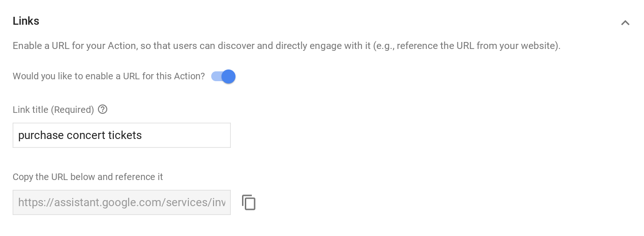Click the empty space after "tickets" in Link title field
Viewport: 644px width, 236px height.
pos(187,135)
